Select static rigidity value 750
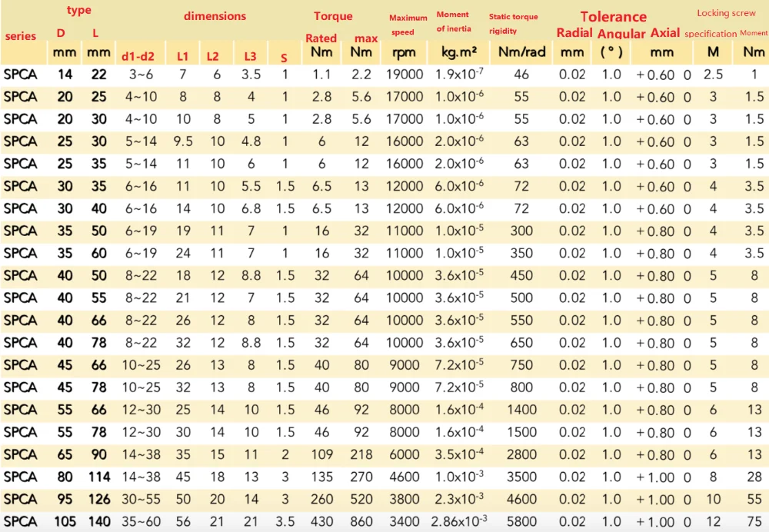This screenshot has height=532, width=769. point(521,365)
